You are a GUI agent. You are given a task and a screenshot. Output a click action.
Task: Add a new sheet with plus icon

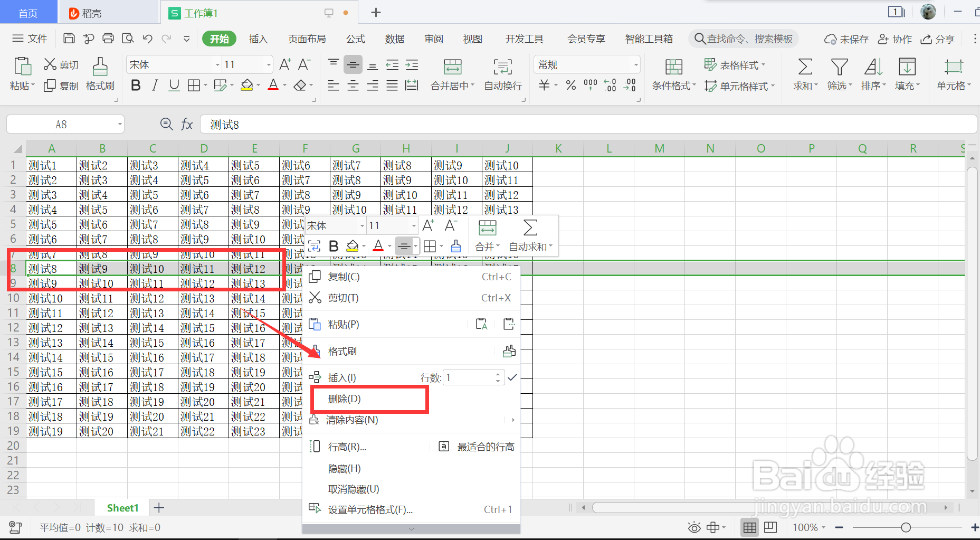pyautogui.click(x=159, y=508)
